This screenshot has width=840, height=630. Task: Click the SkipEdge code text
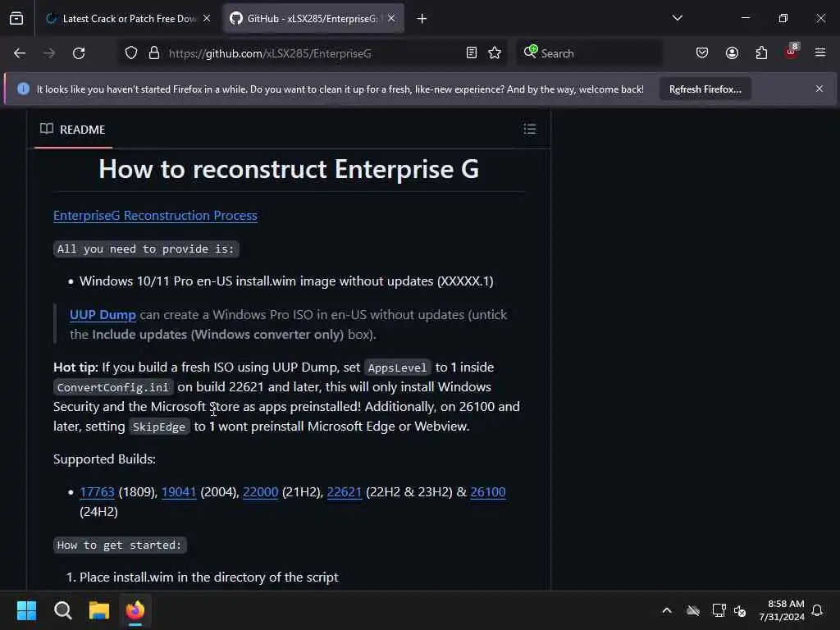[159, 427]
